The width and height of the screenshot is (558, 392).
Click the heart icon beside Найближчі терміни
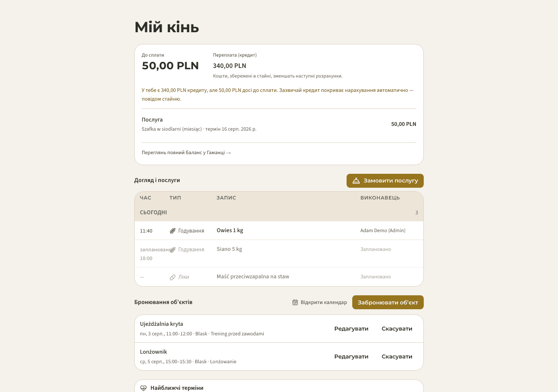(143, 388)
